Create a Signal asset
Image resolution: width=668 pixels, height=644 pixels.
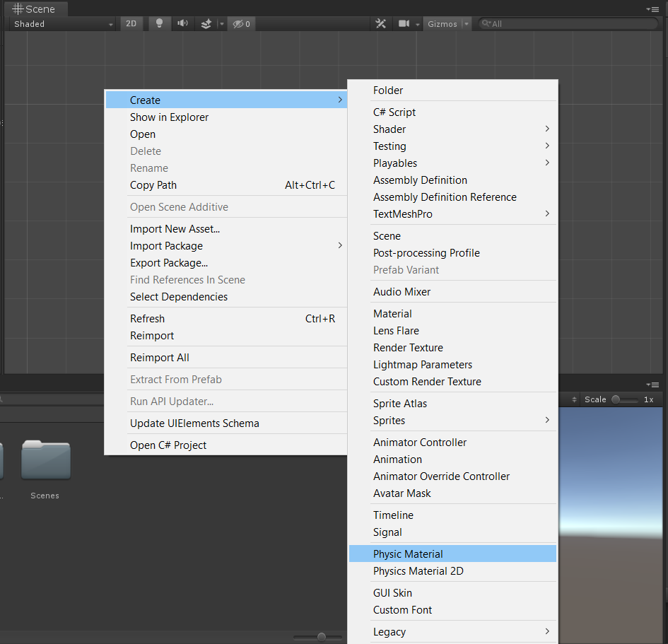(x=452, y=532)
